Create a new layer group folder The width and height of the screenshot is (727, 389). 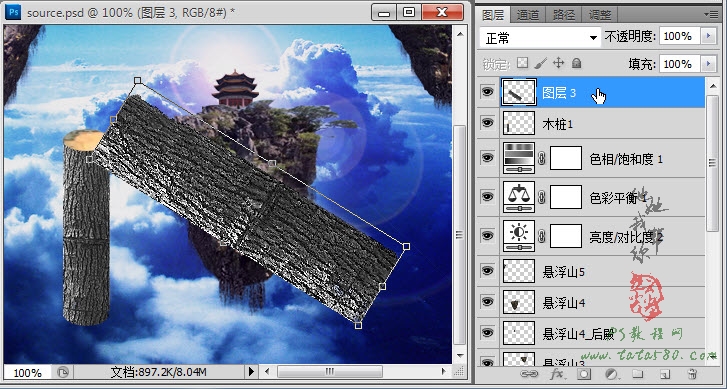638,374
